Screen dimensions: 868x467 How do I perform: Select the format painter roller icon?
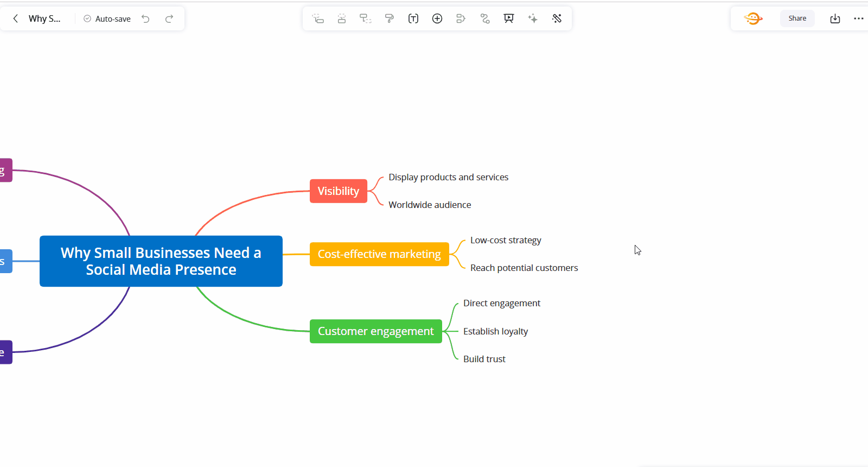390,18
